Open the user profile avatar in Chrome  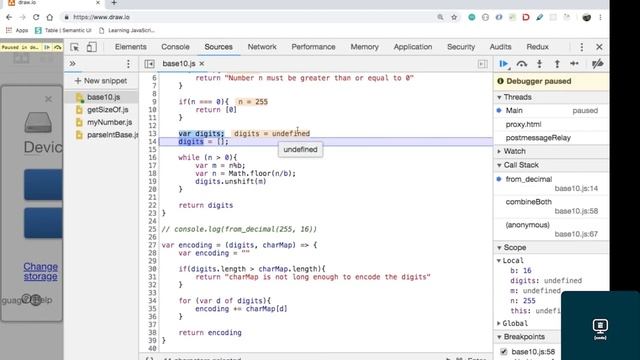click(587, 17)
